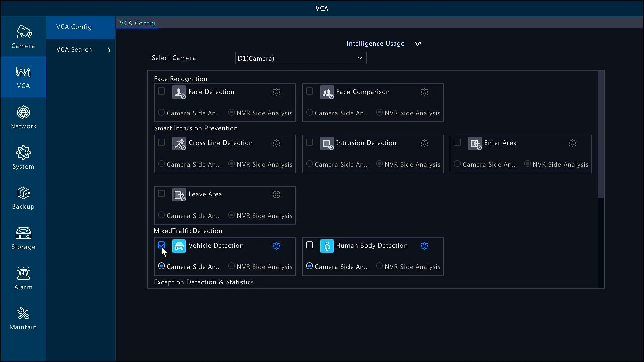Click the Vehicle Detection icon
This screenshot has width=644, height=362.
179,245
